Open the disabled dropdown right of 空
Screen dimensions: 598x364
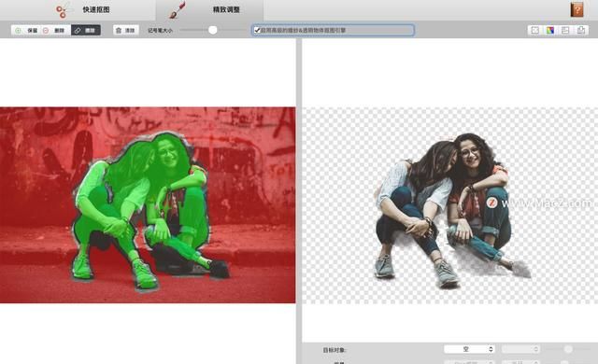[x=520, y=349]
